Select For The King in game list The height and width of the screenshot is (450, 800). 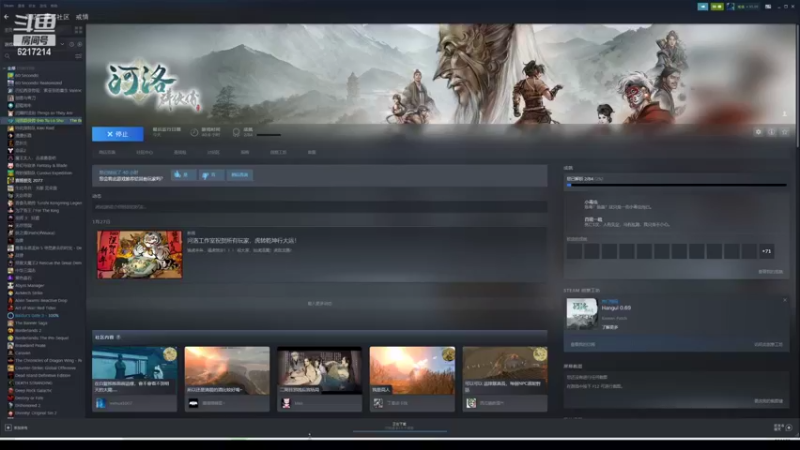click(x=37, y=210)
